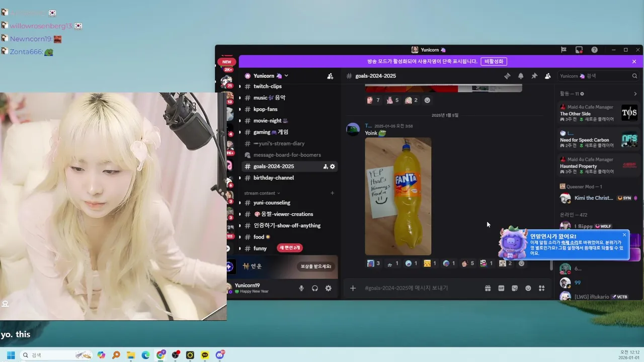The image size is (644, 362).
Task: Toggle the member list icon in header
Action: [548, 76]
